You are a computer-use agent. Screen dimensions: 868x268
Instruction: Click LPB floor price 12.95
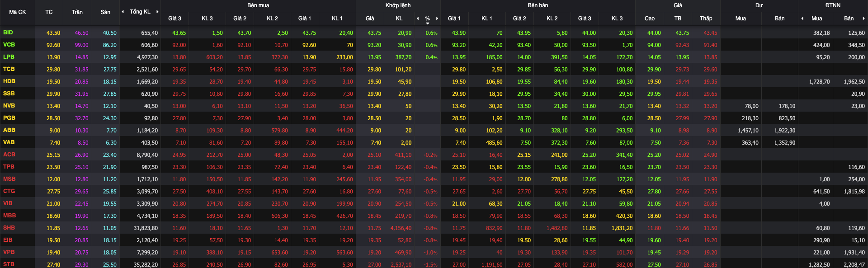click(110, 57)
